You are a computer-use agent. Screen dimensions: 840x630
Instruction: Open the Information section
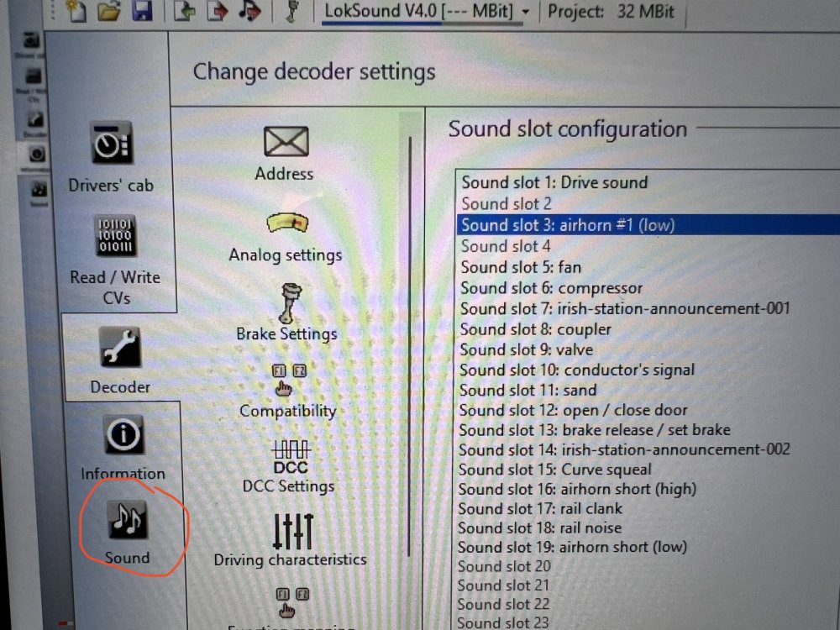coord(123,448)
